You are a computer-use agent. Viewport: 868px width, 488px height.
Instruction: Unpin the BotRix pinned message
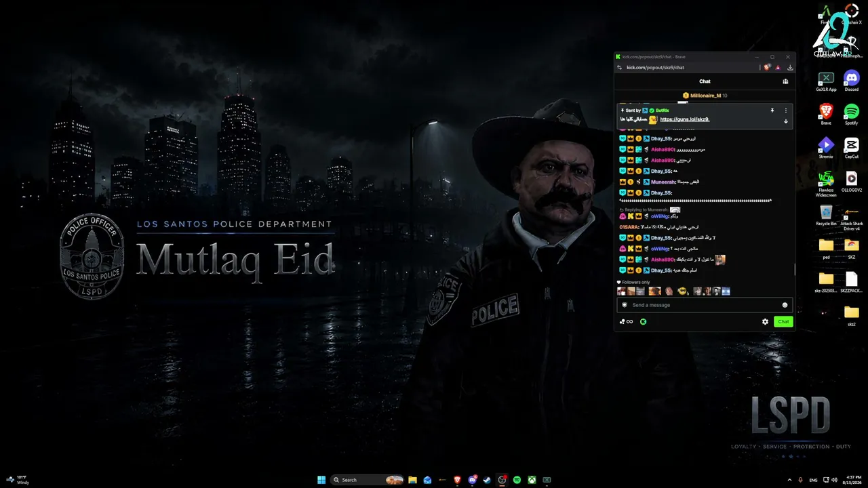(x=772, y=110)
